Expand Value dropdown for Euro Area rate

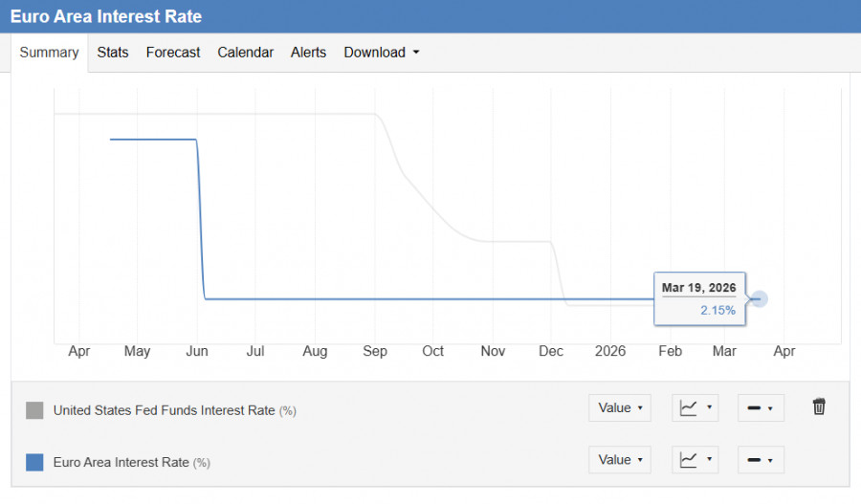620,460
